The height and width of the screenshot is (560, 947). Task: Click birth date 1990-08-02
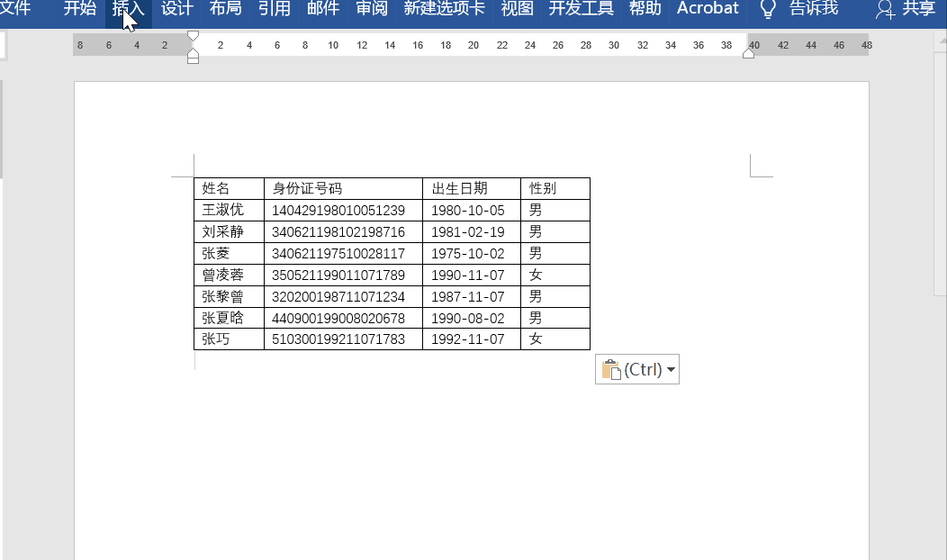[467, 318]
